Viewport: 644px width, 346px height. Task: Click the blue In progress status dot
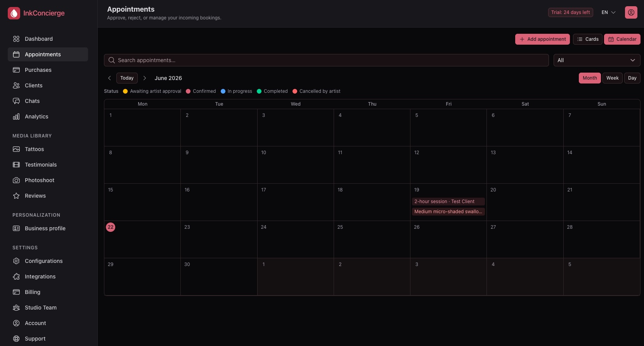coord(223,91)
